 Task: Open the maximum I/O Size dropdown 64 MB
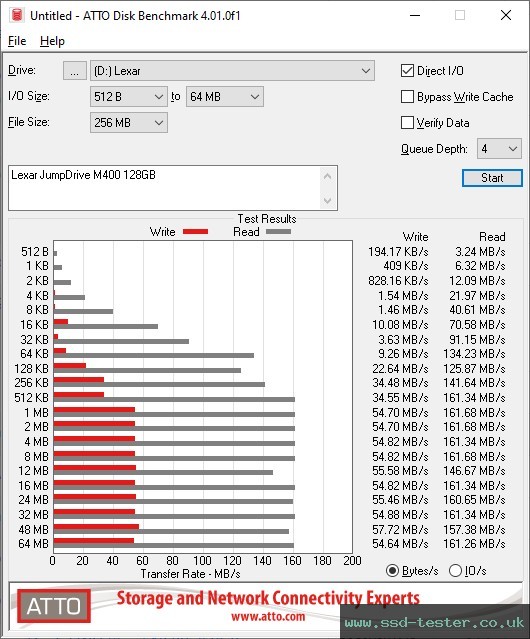[x=225, y=97]
